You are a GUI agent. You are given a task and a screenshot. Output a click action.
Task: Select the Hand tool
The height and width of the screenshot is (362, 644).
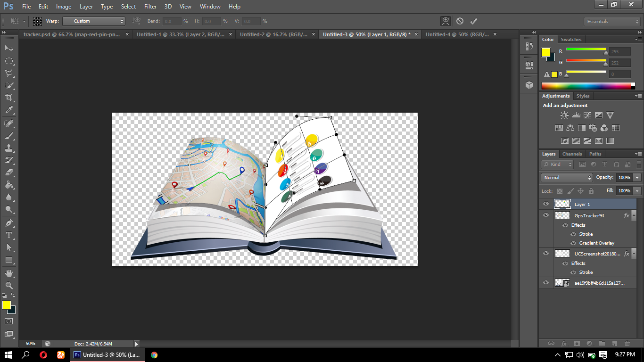(9, 273)
